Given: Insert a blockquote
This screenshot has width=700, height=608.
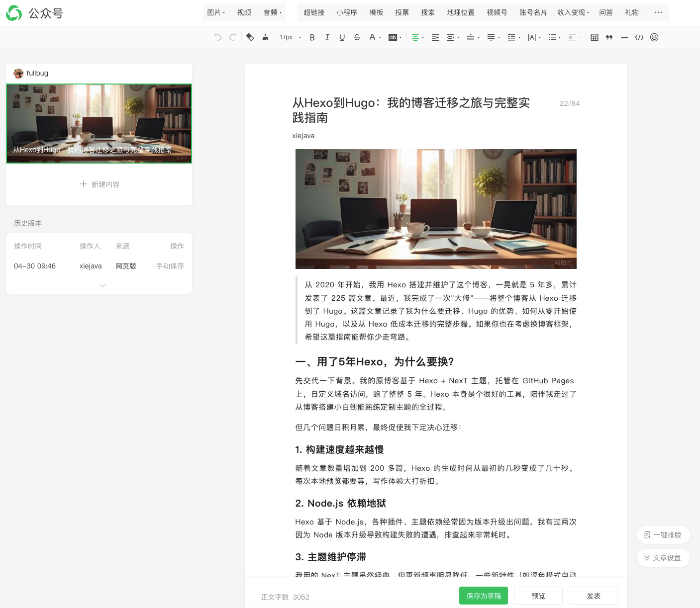Looking at the screenshot, I should 609,37.
